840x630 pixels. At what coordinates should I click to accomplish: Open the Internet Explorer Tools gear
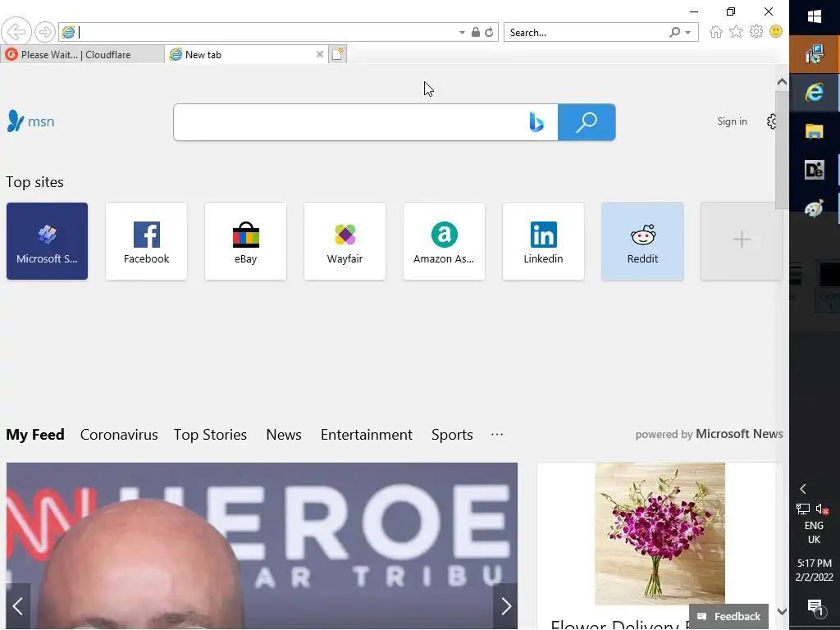coord(756,32)
